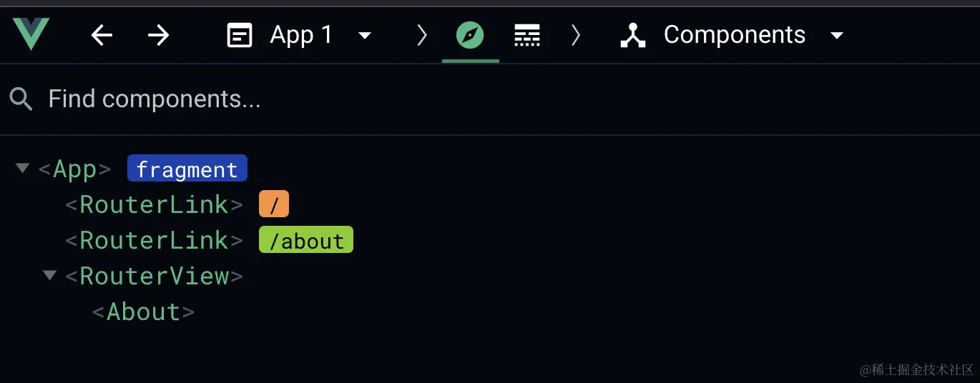
Task: Switch to the Timeline icon tab
Action: 527,35
